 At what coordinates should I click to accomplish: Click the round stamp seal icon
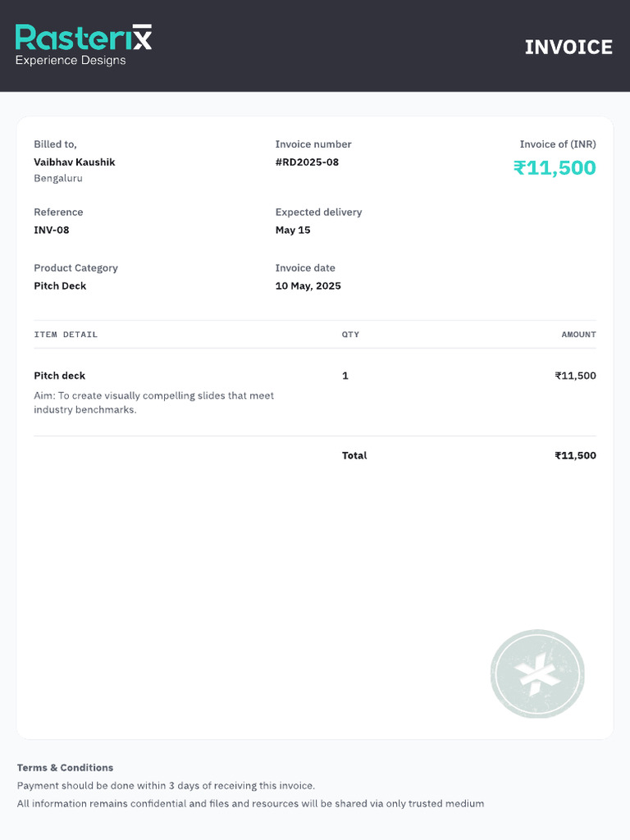[x=537, y=673]
